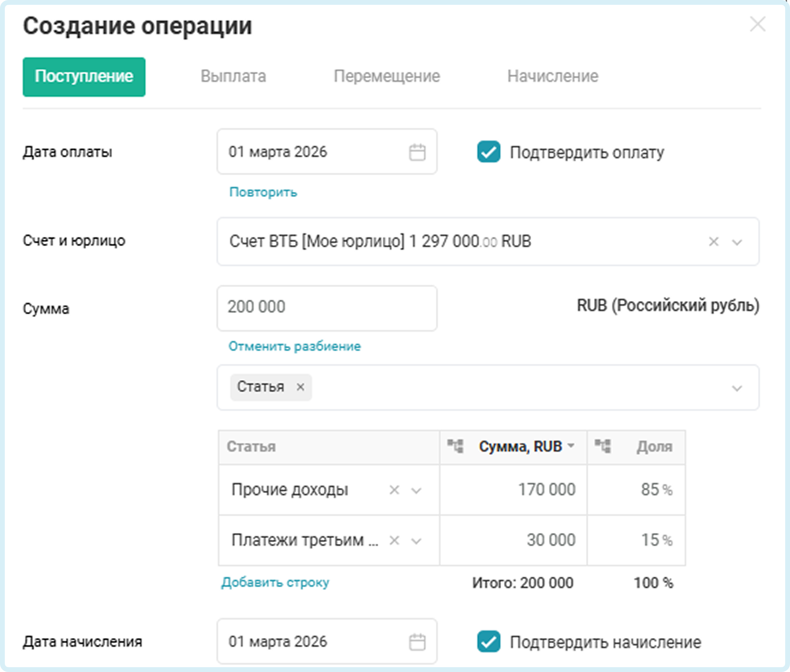Open calendar picker for Дата начисления
The image size is (790, 672).
pyautogui.click(x=417, y=642)
